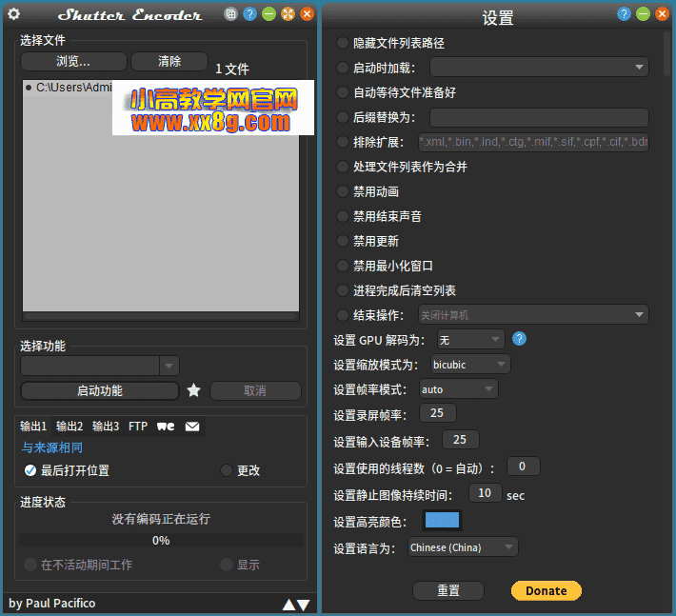Switch to FTP tab
Viewport: 676px width, 616px height.
[138, 427]
